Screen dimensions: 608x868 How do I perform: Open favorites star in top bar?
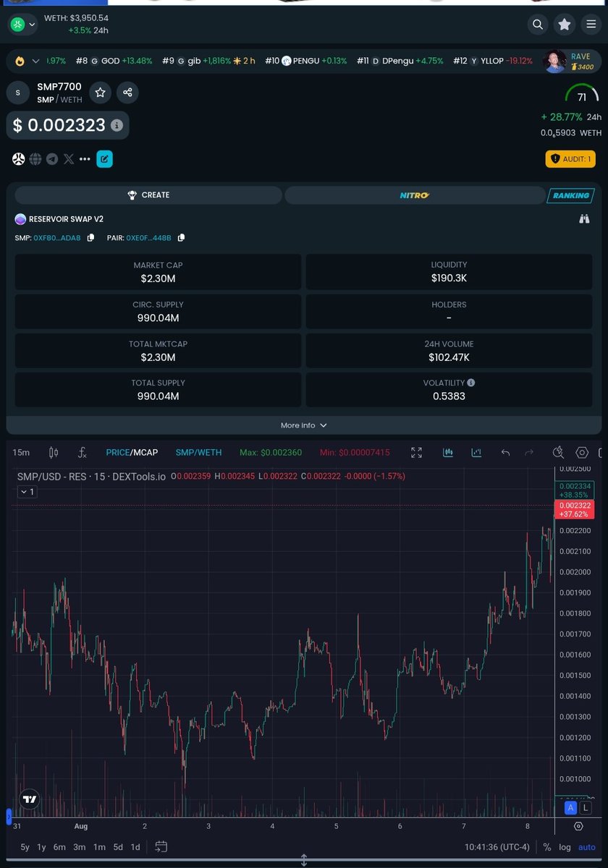tap(565, 25)
